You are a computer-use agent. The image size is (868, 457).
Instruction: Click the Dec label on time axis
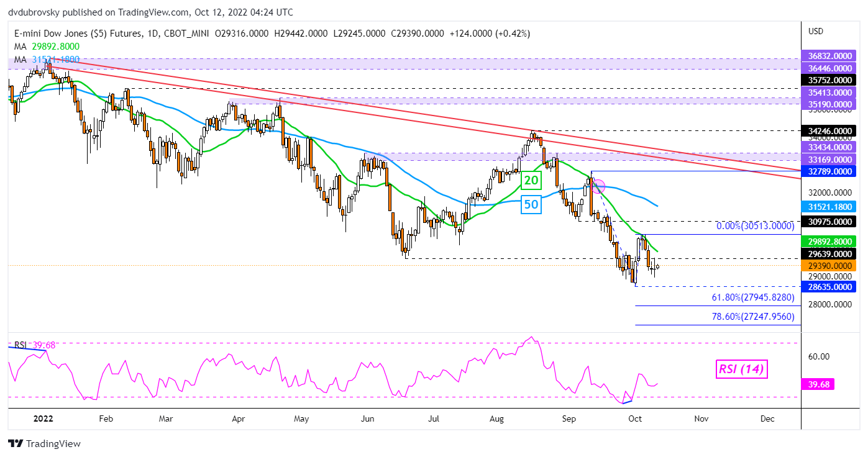tap(767, 419)
